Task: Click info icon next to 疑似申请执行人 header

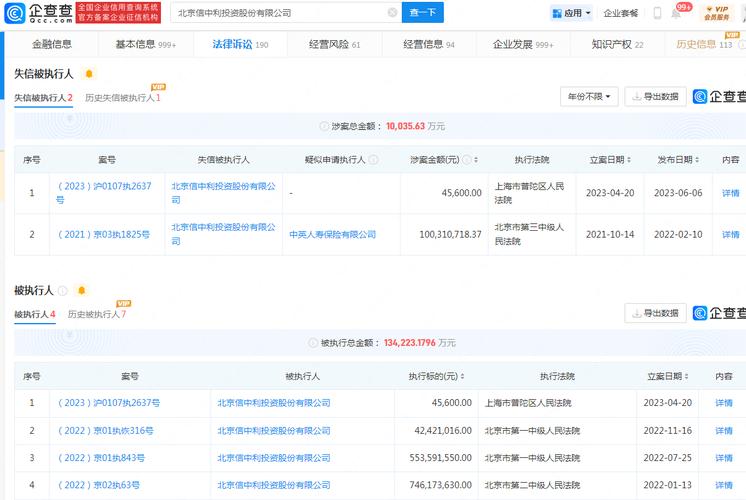Action: [x=373, y=160]
